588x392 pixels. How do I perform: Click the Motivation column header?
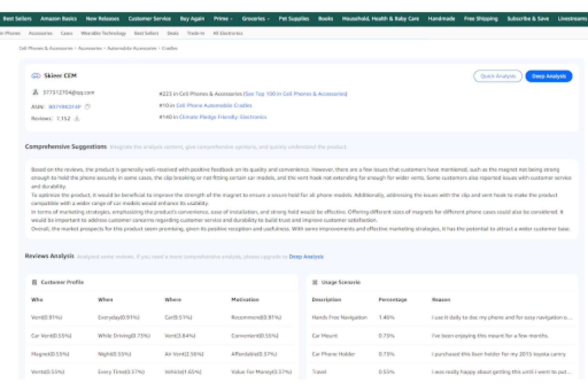point(245,299)
